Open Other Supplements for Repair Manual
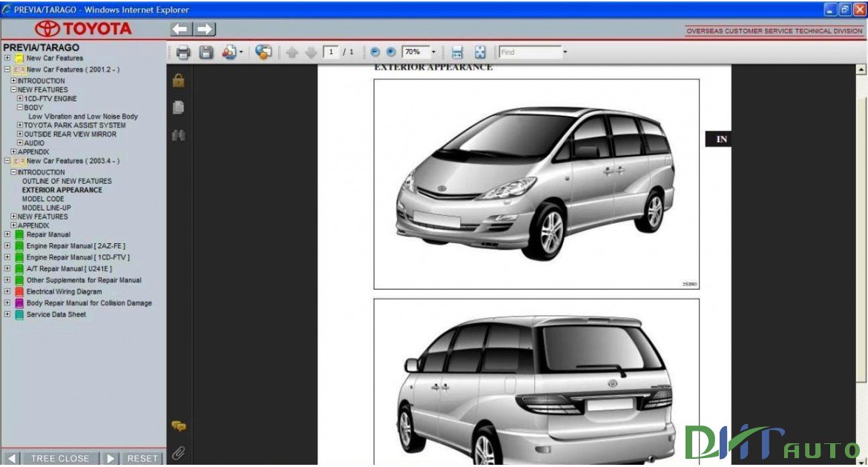868x467 pixels. [x=84, y=280]
